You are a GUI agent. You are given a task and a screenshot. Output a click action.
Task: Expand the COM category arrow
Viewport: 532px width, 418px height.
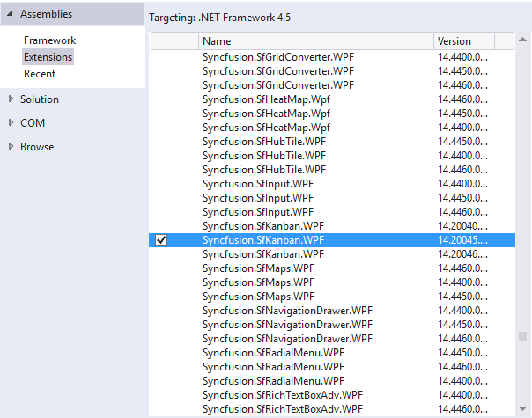[11, 123]
